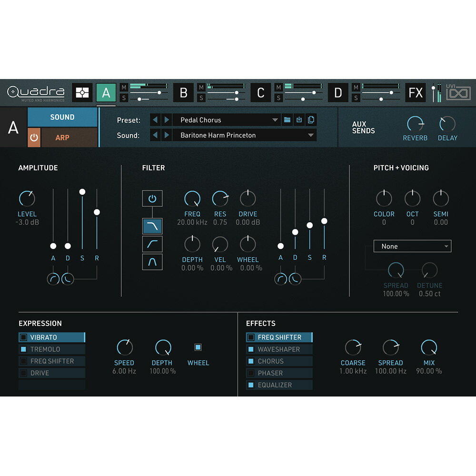The image size is (476, 476).
Task: Click the Sustain slider in the Amplitude envelope
Action: point(82,192)
